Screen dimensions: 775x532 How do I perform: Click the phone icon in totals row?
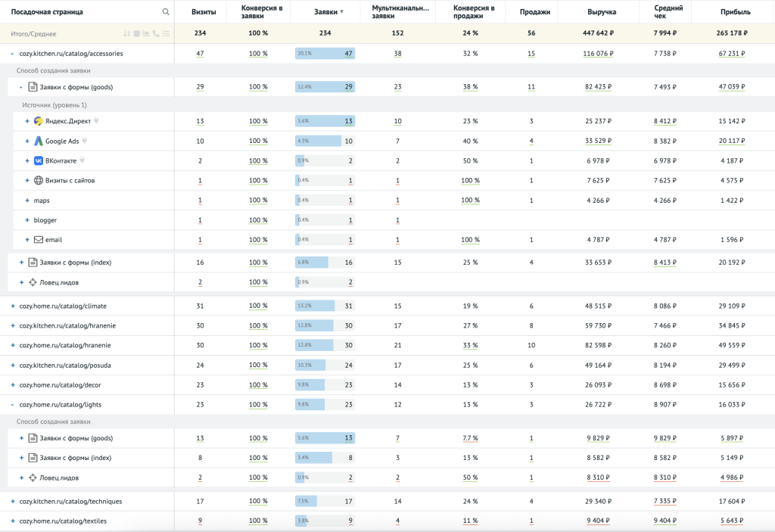pyautogui.click(x=156, y=34)
